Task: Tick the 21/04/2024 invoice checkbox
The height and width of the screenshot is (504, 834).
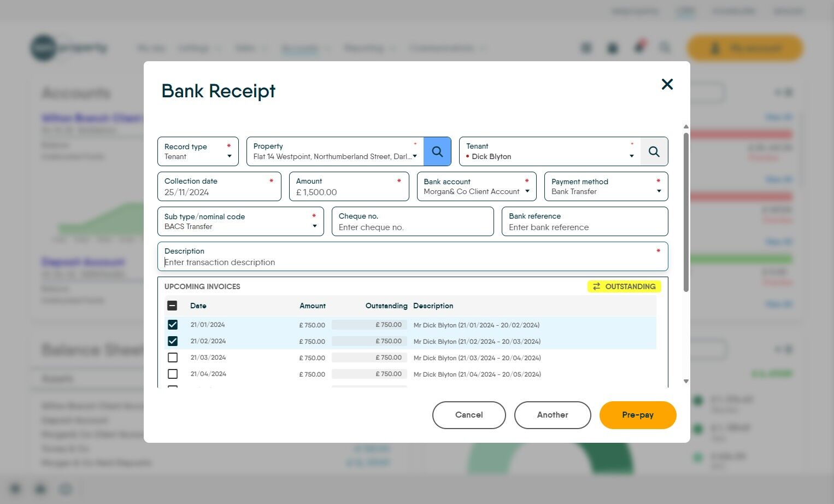Action: click(x=173, y=374)
